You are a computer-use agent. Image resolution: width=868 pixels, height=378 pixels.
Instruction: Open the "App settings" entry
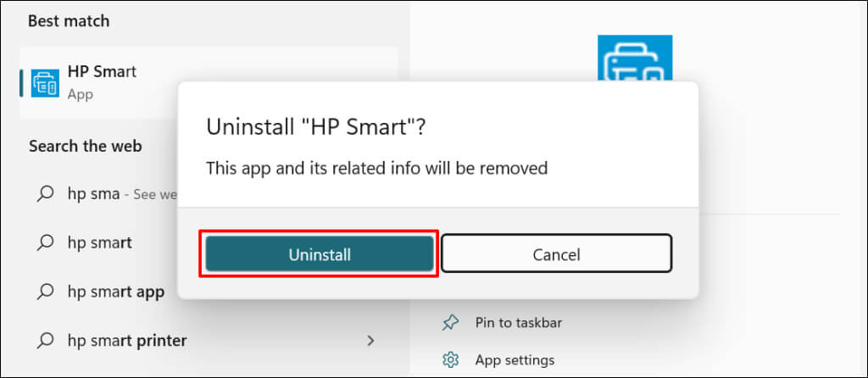click(515, 360)
